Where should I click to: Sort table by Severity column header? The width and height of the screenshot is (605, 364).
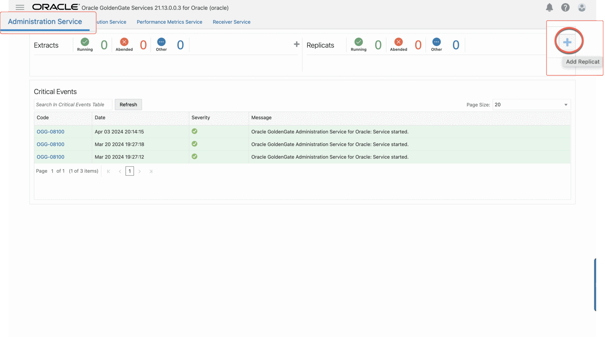point(200,118)
